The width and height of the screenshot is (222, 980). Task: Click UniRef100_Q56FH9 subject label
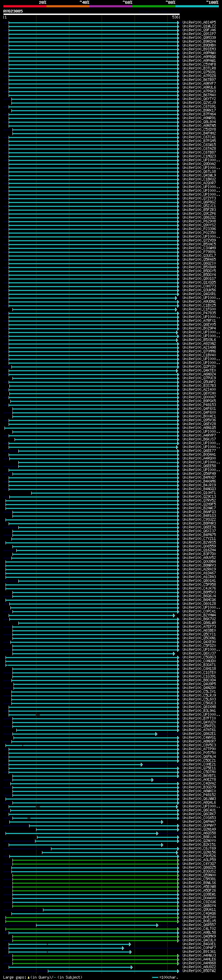pos(199,473)
